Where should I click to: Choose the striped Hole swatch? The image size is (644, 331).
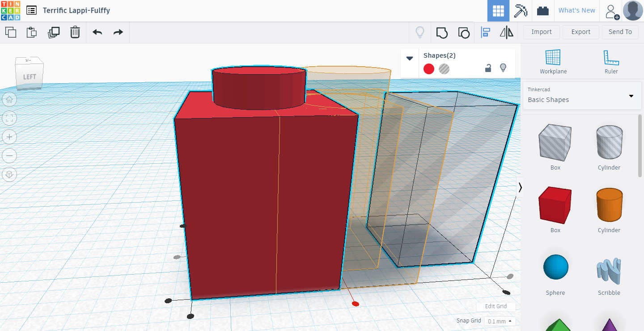pos(444,69)
